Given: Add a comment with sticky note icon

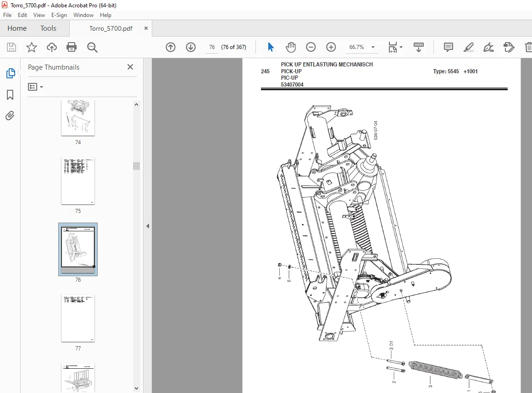Looking at the screenshot, I should tap(448, 47).
